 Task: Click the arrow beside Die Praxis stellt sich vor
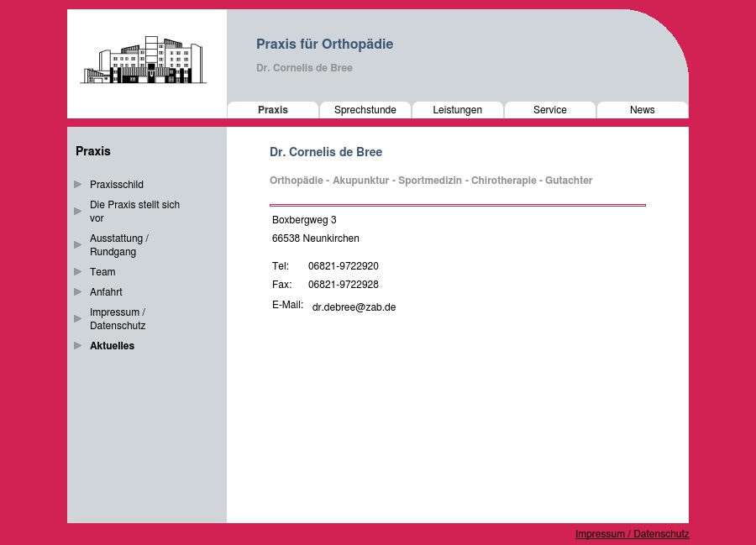(x=78, y=211)
